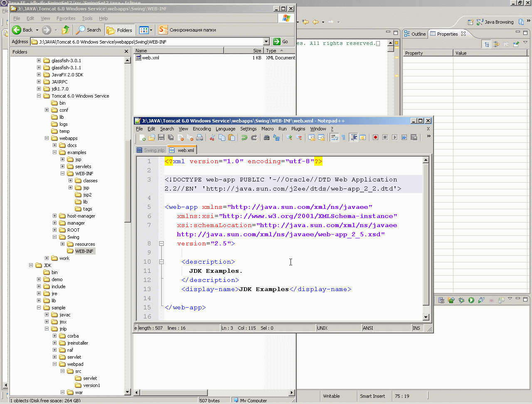Cut selection with the scissors icon

[212, 137]
